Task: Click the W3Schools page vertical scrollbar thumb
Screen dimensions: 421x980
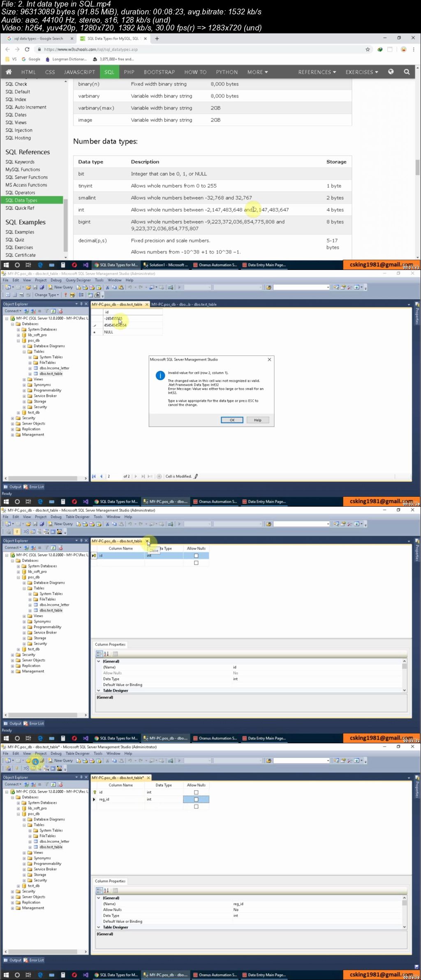Action: (x=418, y=167)
